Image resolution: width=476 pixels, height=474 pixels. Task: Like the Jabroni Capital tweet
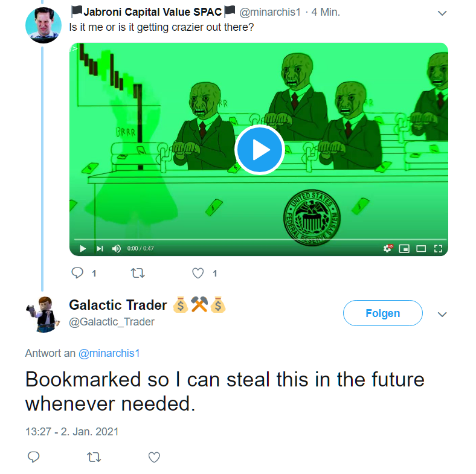(198, 273)
